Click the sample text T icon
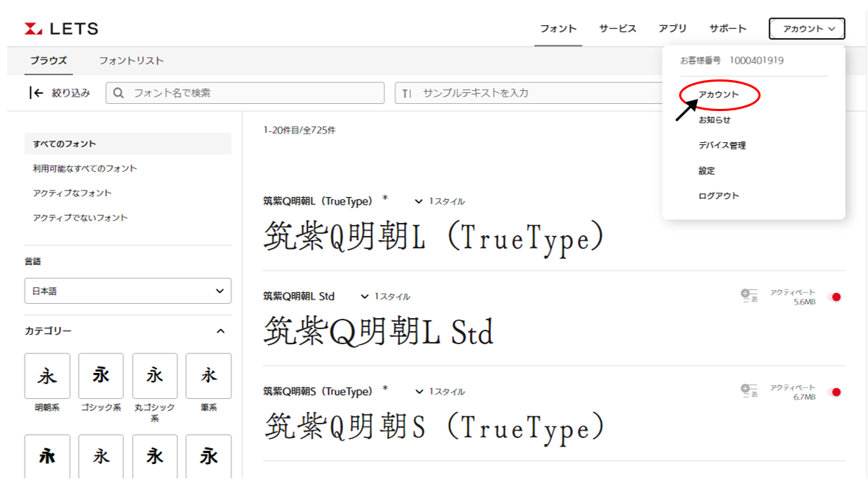 407,93
